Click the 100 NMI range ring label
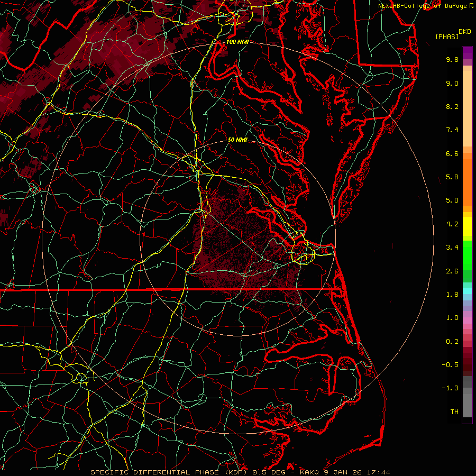This screenshot has width=476, height=476. 237,42
